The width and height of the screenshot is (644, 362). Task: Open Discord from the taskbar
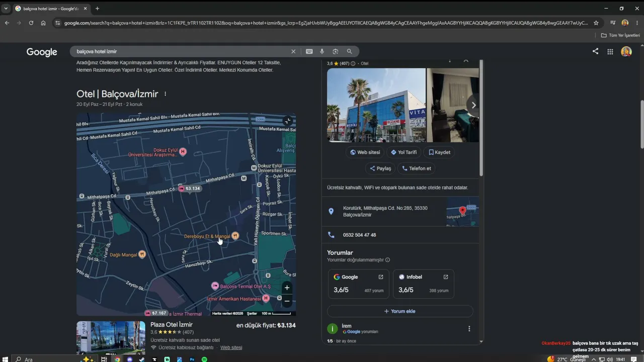pos(129,359)
